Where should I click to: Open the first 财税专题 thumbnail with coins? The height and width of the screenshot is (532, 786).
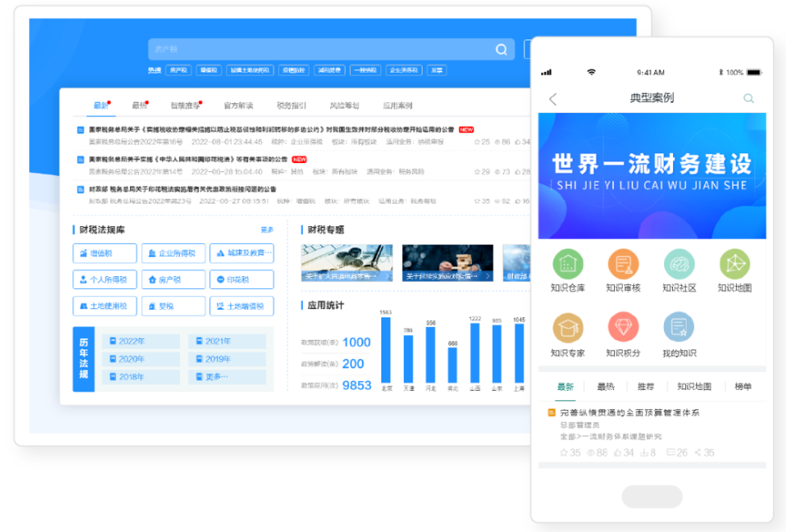tap(347, 263)
